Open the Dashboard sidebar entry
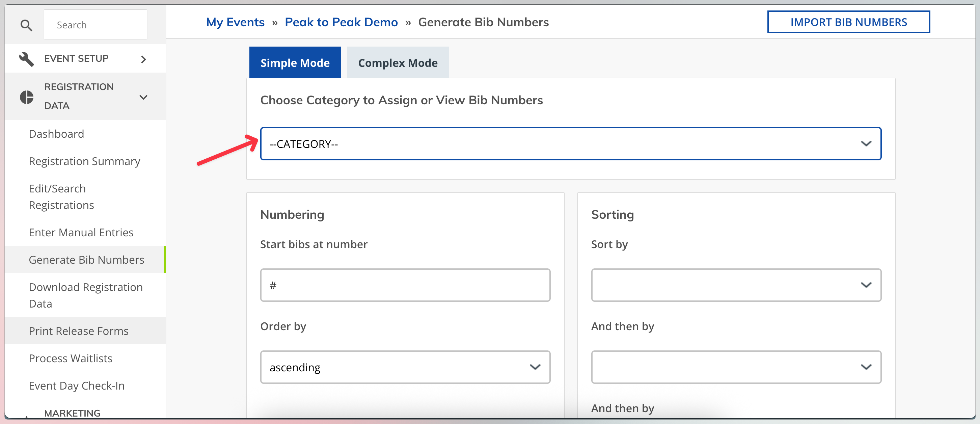980x424 pixels. (x=56, y=134)
